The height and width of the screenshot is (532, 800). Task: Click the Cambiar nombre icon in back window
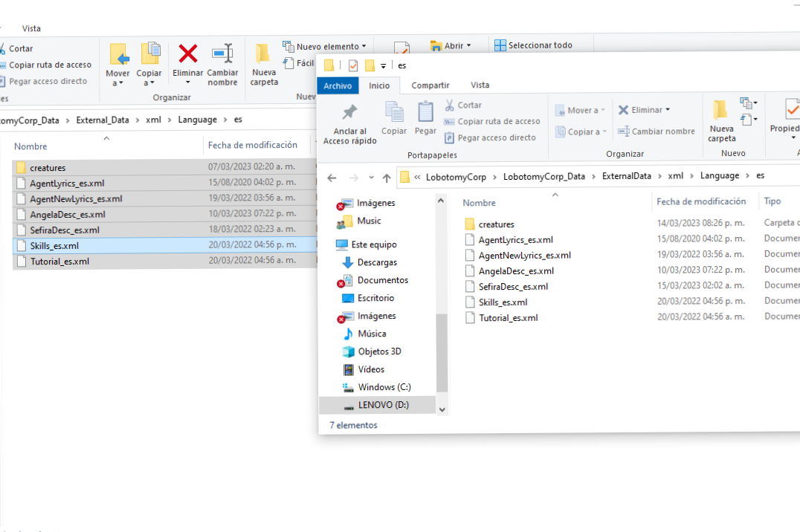(x=222, y=53)
